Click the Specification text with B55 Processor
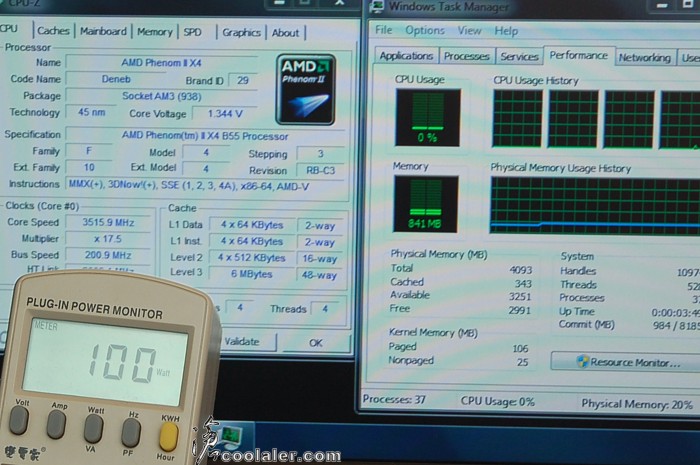Screen dimensions: 700x465 tap(205, 136)
